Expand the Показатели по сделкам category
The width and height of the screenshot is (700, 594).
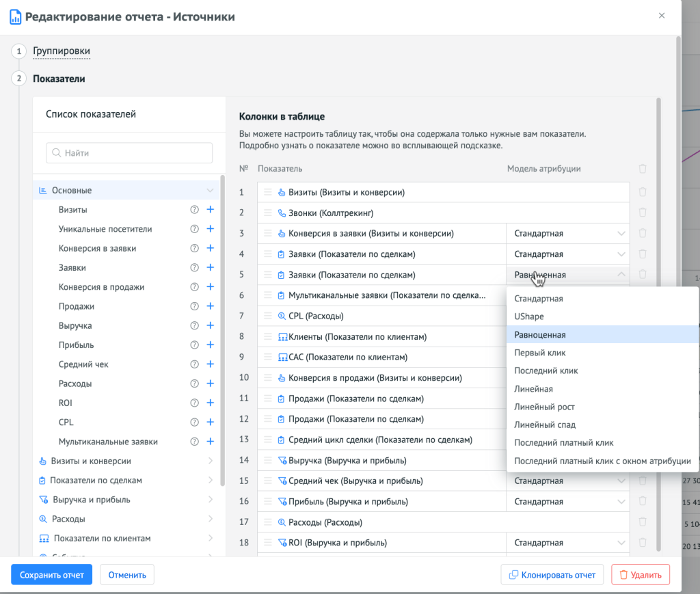[210, 481]
